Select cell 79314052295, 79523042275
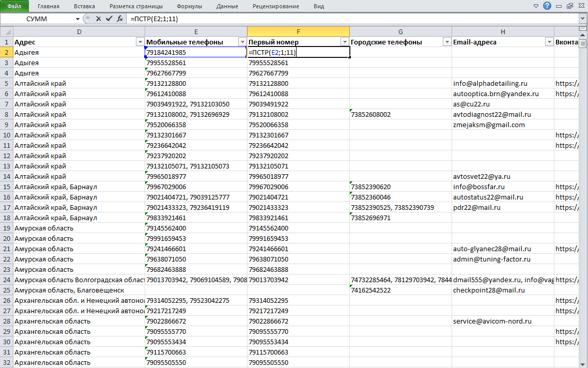 tap(196, 300)
